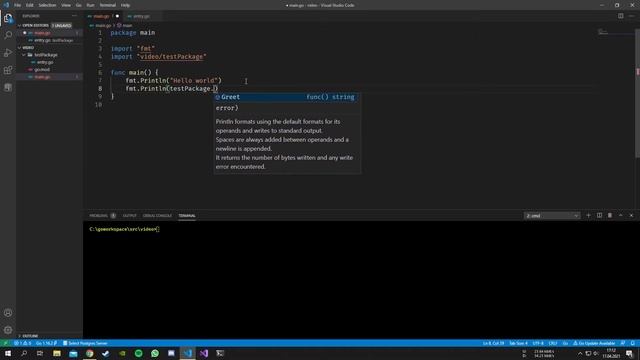Open the File menu
This screenshot has height=360, width=640.
pyautogui.click(x=17, y=5)
